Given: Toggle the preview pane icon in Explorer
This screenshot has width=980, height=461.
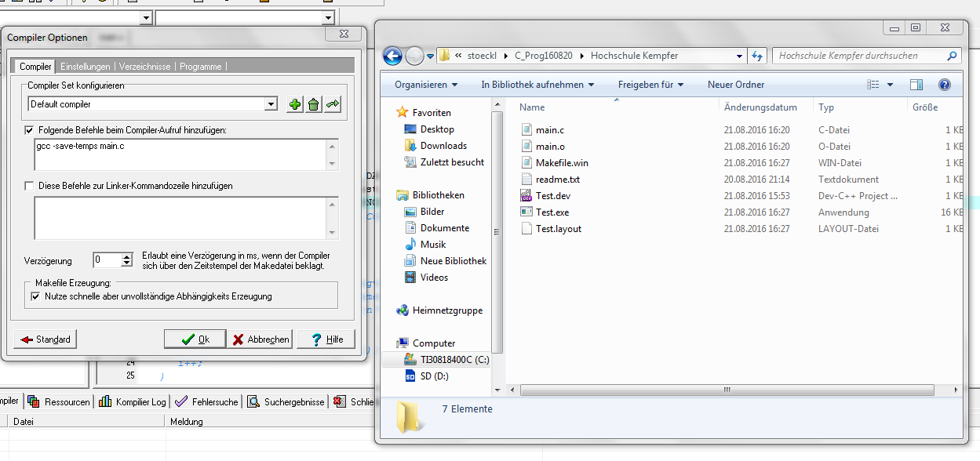Looking at the screenshot, I should click(x=916, y=85).
